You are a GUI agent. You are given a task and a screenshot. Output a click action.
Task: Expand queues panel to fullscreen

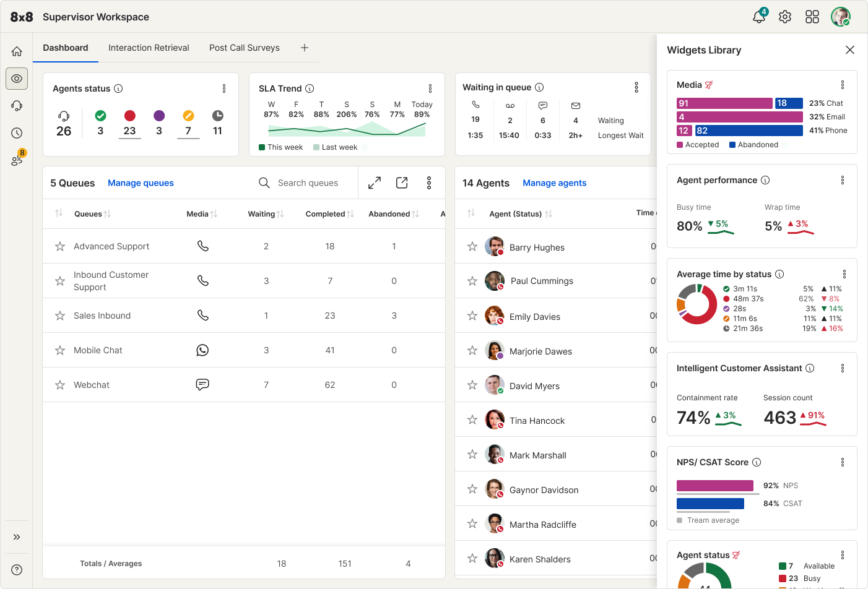tap(375, 183)
